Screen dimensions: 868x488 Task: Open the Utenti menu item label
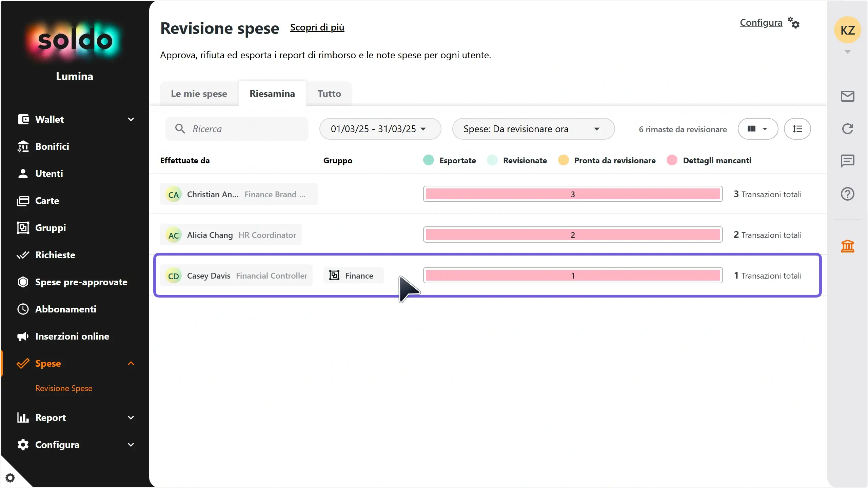click(x=49, y=174)
